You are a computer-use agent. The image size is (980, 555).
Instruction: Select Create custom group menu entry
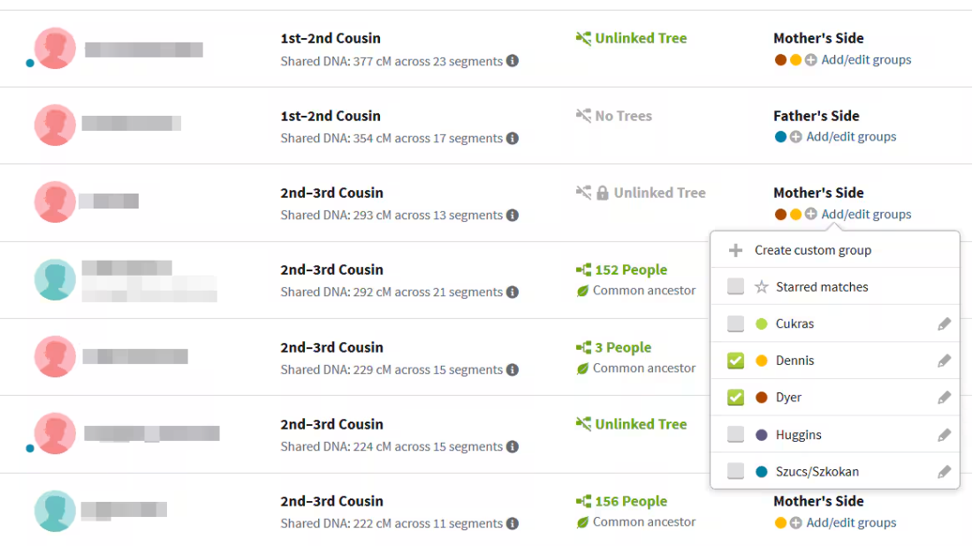click(835, 250)
